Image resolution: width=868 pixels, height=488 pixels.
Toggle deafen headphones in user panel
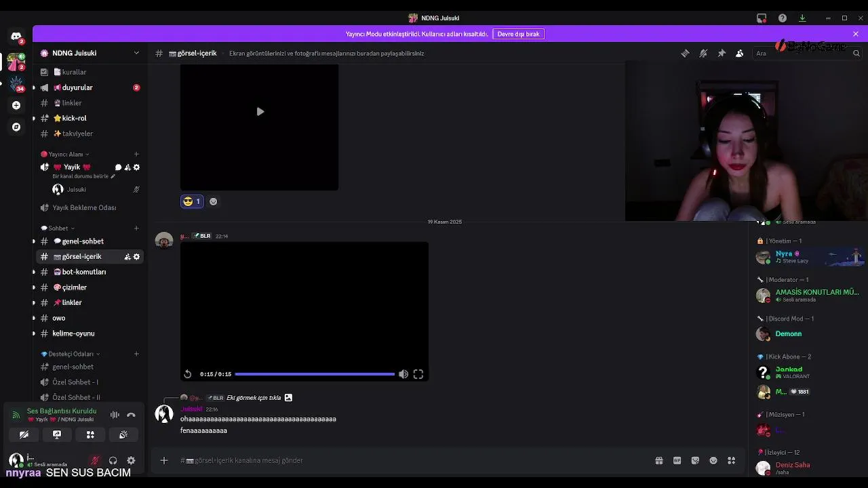tap(113, 460)
